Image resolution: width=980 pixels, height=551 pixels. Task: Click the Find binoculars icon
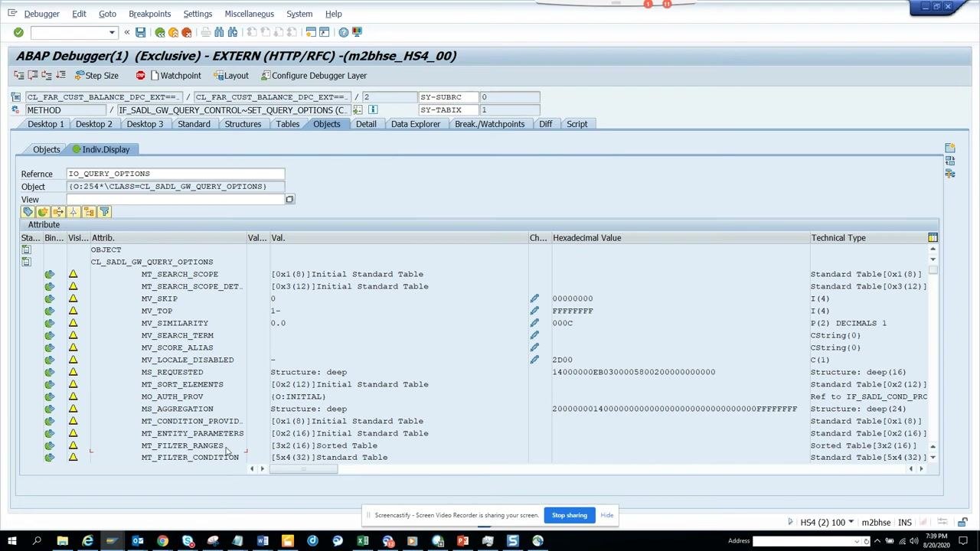coord(219,32)
